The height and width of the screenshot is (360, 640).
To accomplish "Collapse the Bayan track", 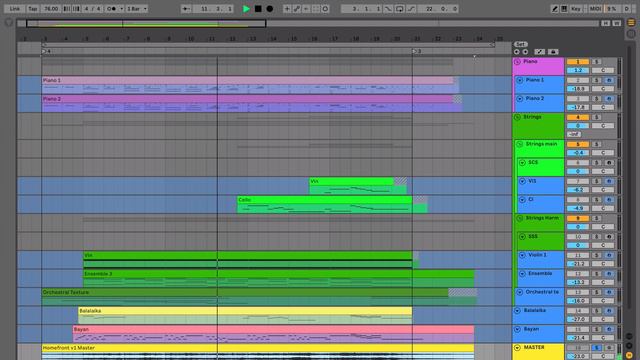I will (x=518, y=329).
